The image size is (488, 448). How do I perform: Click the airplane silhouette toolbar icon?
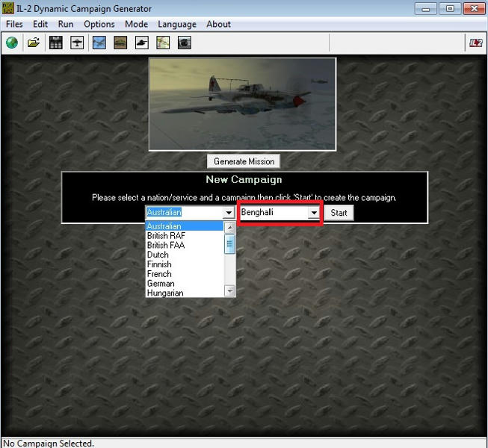pyautogui.click(x=77, y=43)
